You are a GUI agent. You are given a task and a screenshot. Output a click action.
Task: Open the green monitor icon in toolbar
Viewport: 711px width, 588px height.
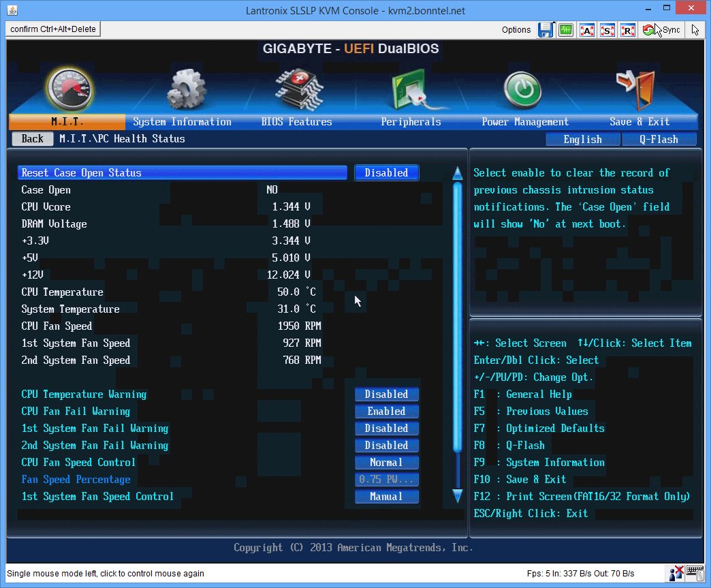tap(565, 30)
